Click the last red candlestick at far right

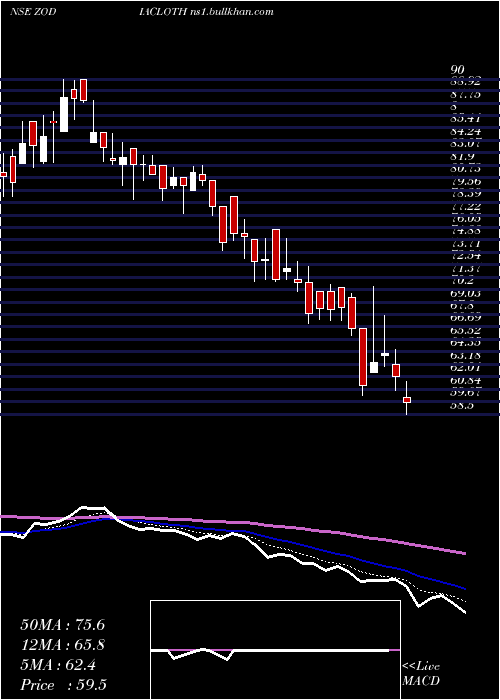(407, 400)
